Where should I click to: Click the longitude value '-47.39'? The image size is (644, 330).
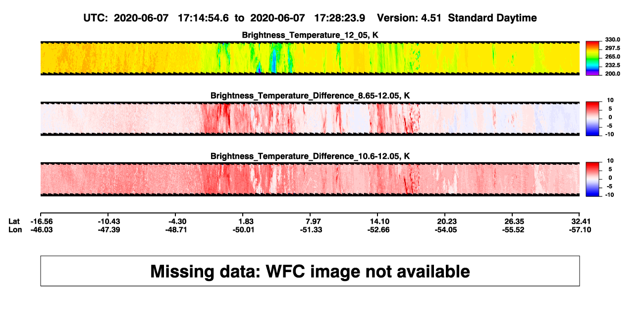tap(110, 230)
